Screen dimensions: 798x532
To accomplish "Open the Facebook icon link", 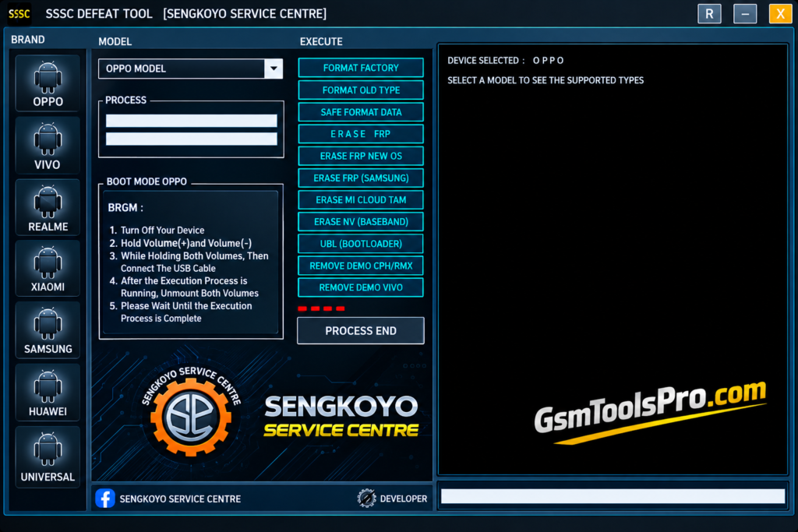I will pyautogui.click(x=105, y=499).
